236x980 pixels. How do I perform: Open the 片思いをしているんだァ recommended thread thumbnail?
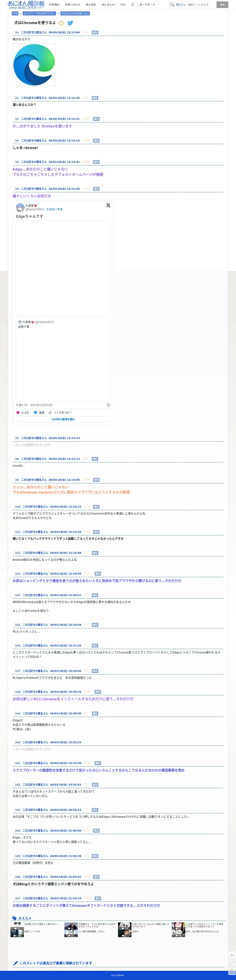point(125,926)
